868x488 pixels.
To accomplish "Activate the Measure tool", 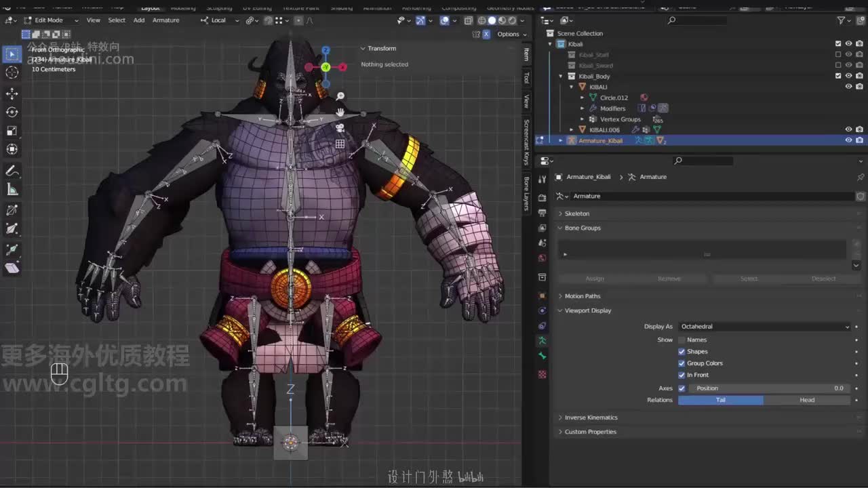I will pyautogui.click(x=12, y=190).
